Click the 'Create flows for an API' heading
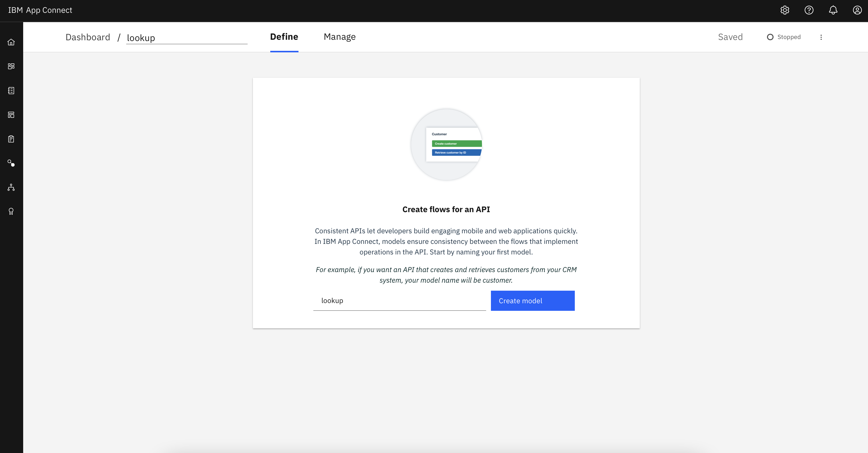The width and height of the screenshot is (868, 453). [446, 209]
